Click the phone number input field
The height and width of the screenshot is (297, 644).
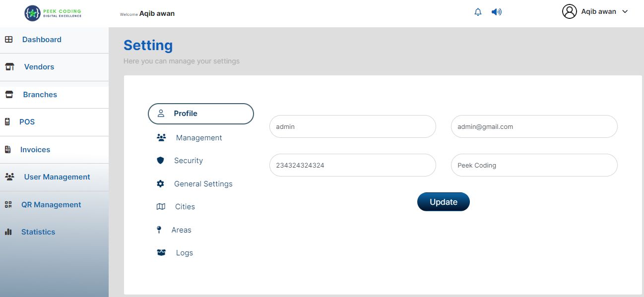coord(352,166)
